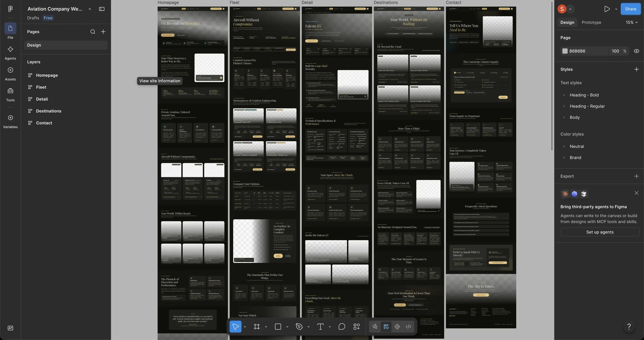The width and height of the screenshot is (644, 340).
Task: Toggle the sidebar layout panel icon
Action: [102, 9]
